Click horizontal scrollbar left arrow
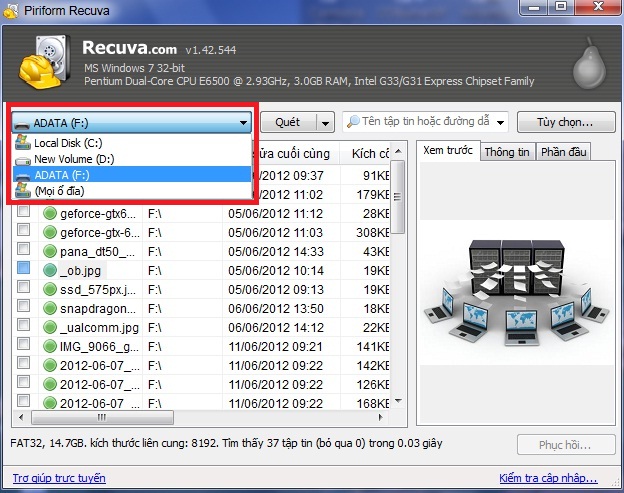The width and height of the screenshot is (624, 493). pos(21,417)
